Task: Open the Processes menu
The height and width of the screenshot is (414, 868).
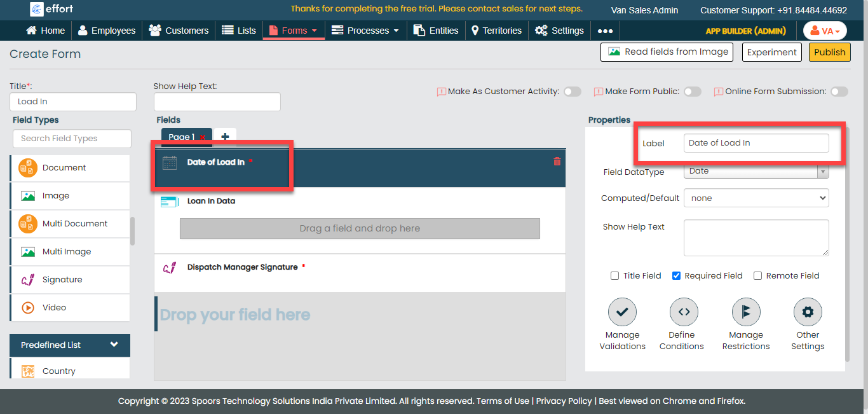Action: pyautogui.click(x=365, y=31)
